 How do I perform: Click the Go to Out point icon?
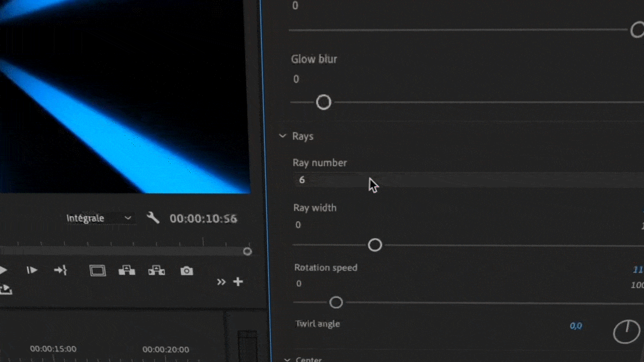(x=60, y=270)
